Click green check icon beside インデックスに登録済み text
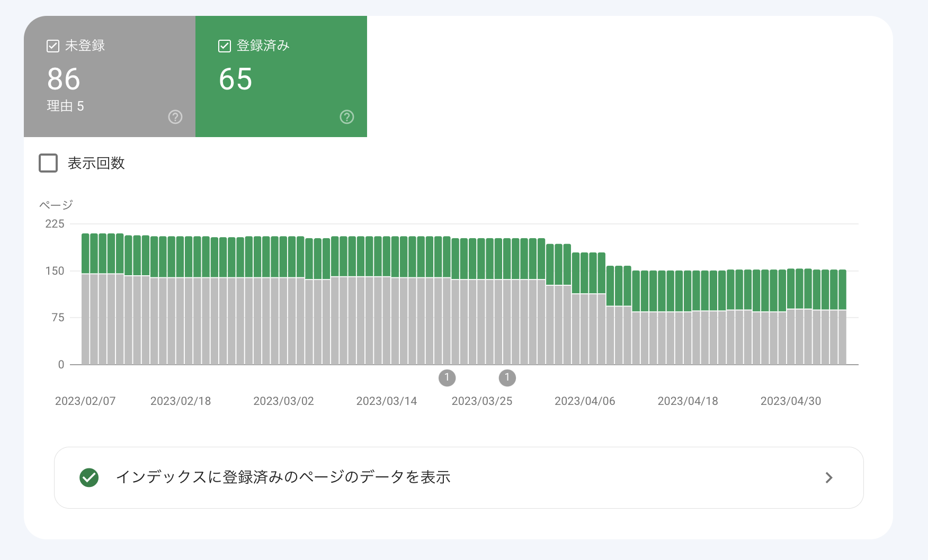Viewport: 928px width, 560px height. coord(89,477)
